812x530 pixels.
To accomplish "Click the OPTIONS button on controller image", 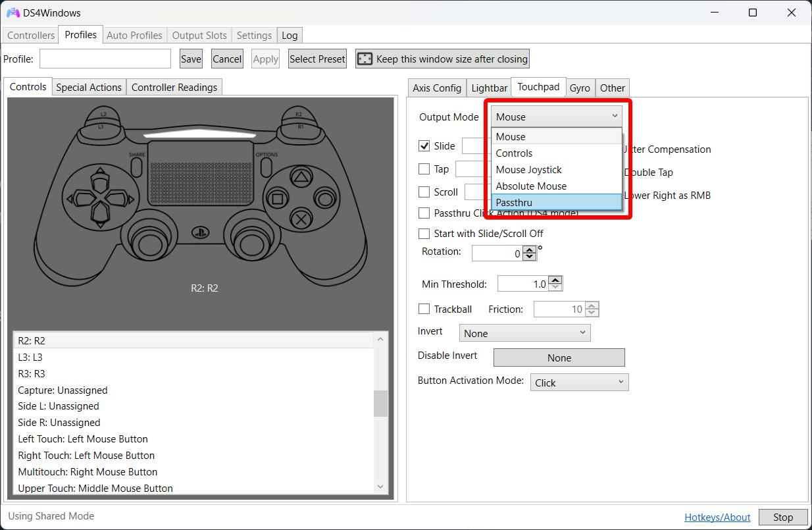I will coord(266,167).
